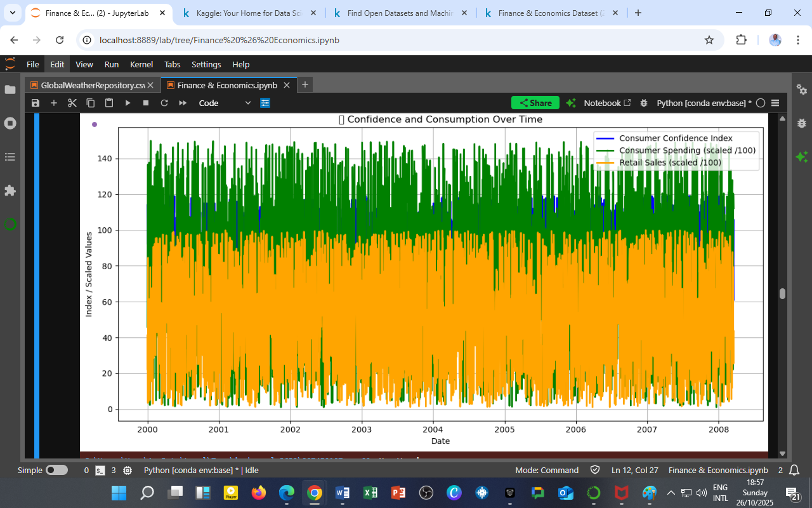Screen dimensions: 812x508
Task: Restart the kernel using the refresh icon
Action: pyautogui.click(x=164, y=103)
